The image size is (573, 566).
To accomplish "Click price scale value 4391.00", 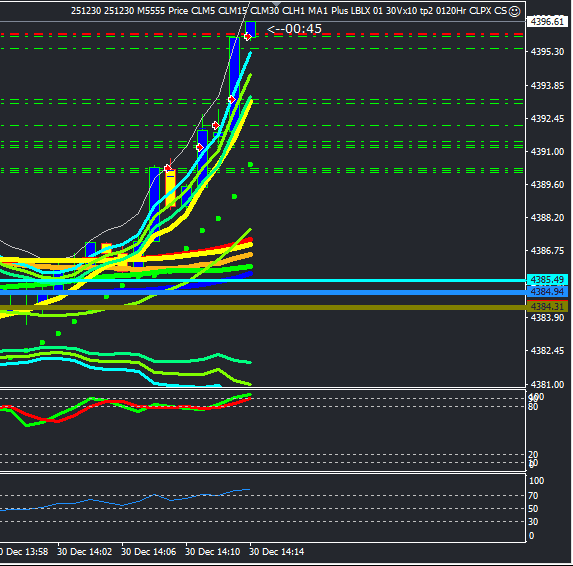I will tap(547, 152).
